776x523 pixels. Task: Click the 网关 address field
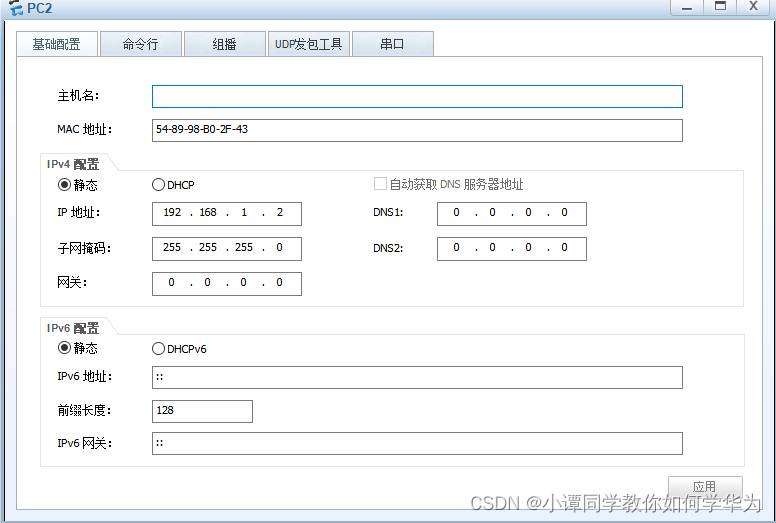click(227, 284)
